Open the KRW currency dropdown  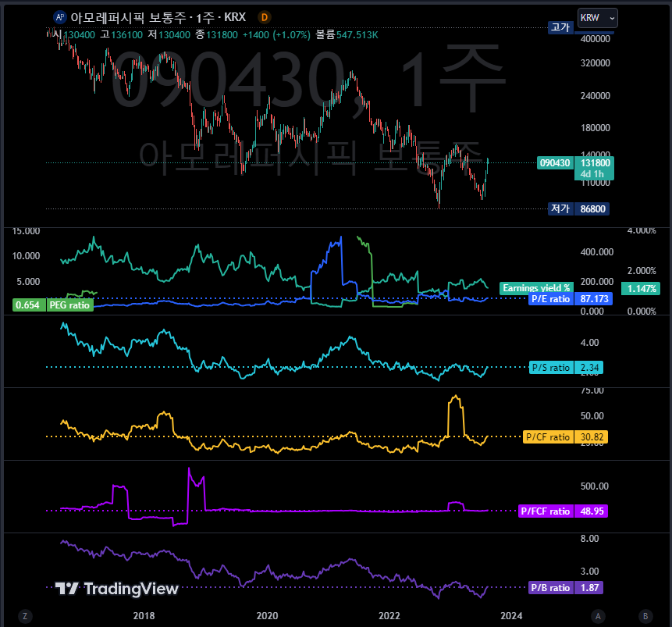tap(597, 18)
